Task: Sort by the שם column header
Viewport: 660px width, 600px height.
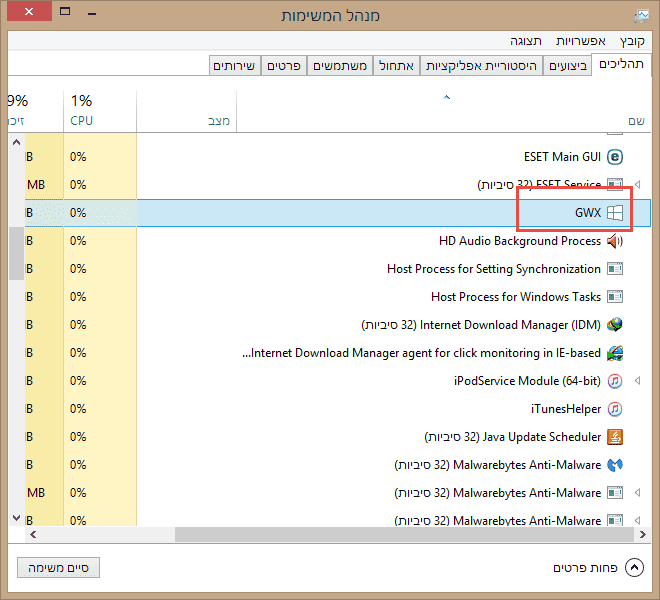Action: point(444,110)
